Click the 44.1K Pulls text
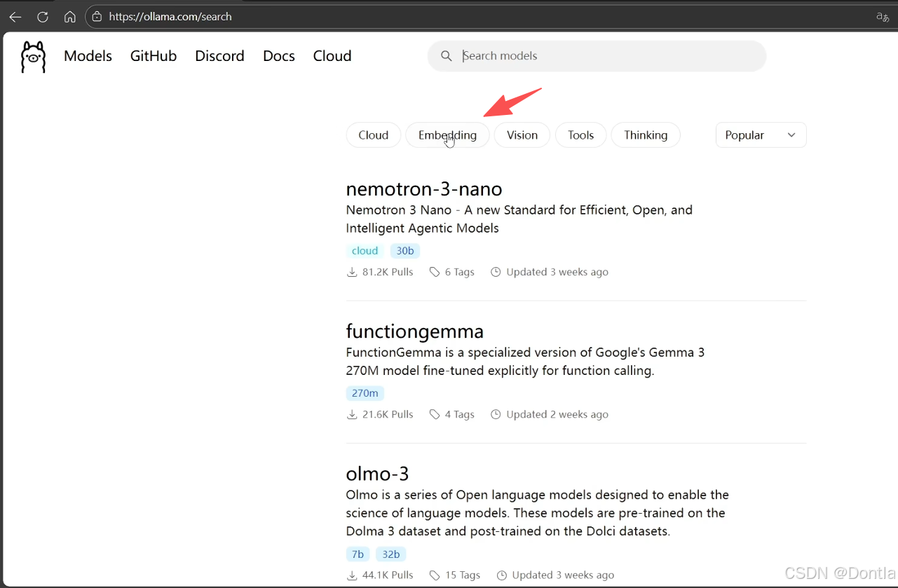Image resolution: width=898 pixels, height=588 pixels. click(388, 575)
